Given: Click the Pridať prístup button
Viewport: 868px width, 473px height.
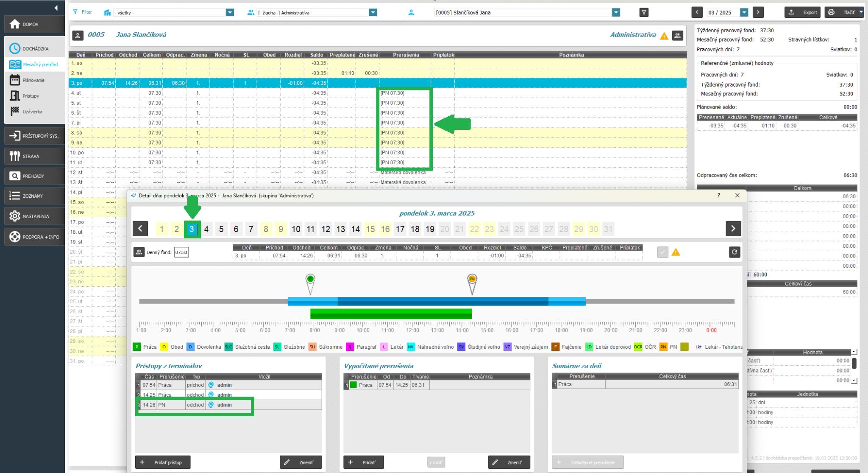Looking at the screenshot, I should point(163,462).
